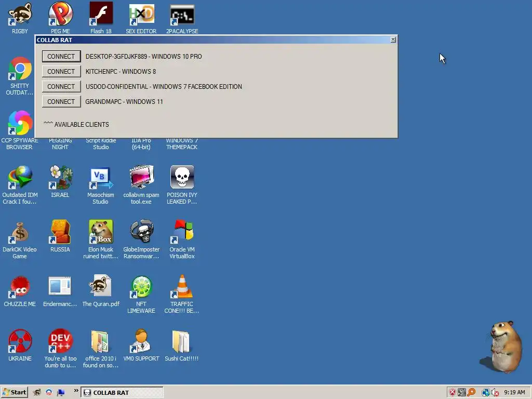The width and height of the screenshot is (532, 399).
Task: Open the Sushi Cat!!!!! folder
Action: (x=182, y=341)
